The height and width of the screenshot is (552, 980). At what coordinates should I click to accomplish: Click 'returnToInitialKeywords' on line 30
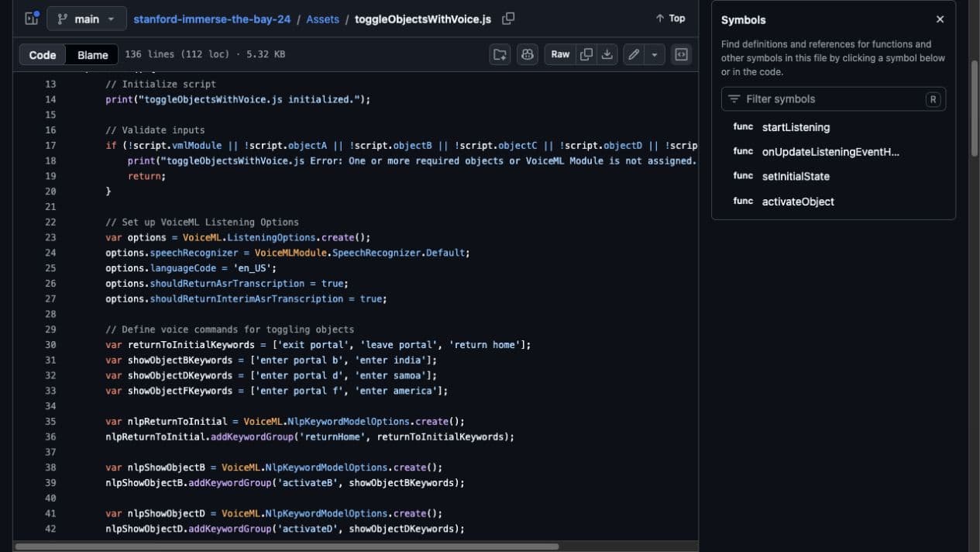point(191,345)
